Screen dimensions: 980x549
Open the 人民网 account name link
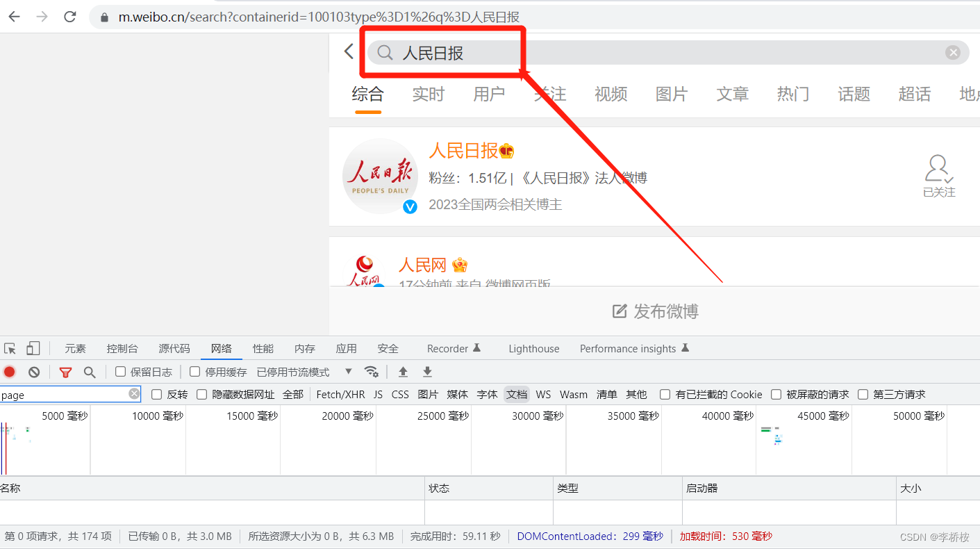point(422,265)
